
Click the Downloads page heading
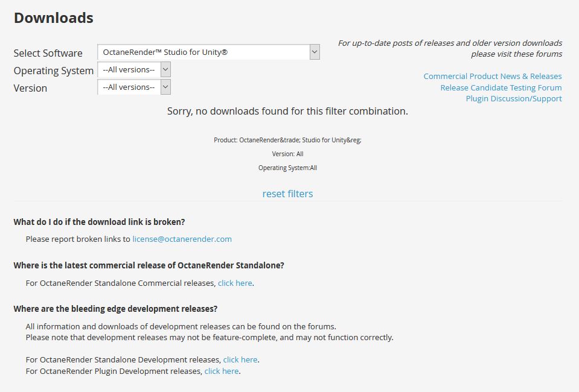(x=54, y=17)
